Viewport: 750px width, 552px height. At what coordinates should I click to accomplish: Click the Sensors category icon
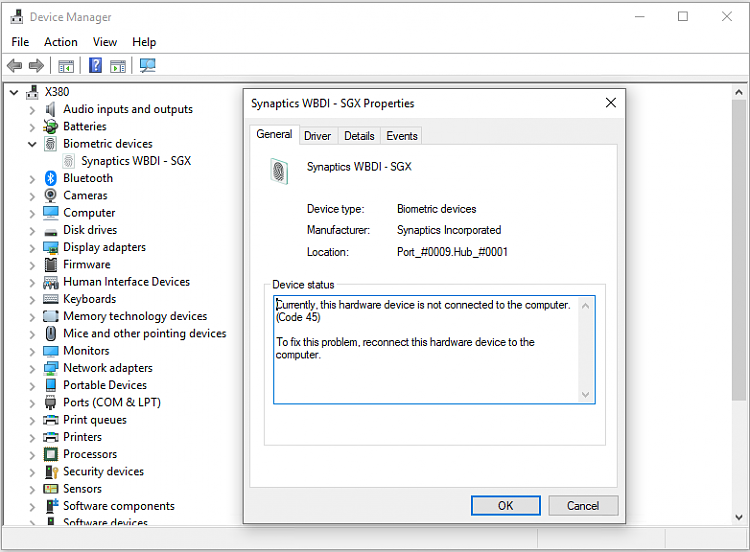51,489
